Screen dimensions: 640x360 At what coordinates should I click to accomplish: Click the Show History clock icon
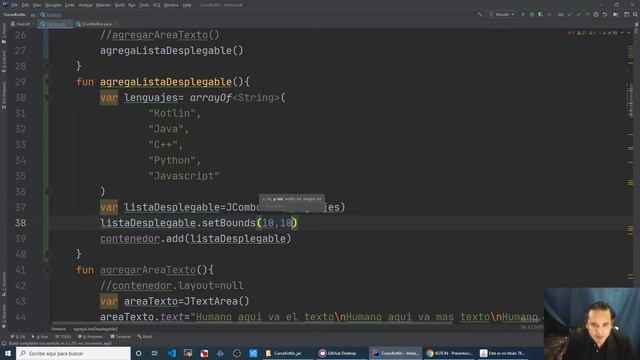596,15
